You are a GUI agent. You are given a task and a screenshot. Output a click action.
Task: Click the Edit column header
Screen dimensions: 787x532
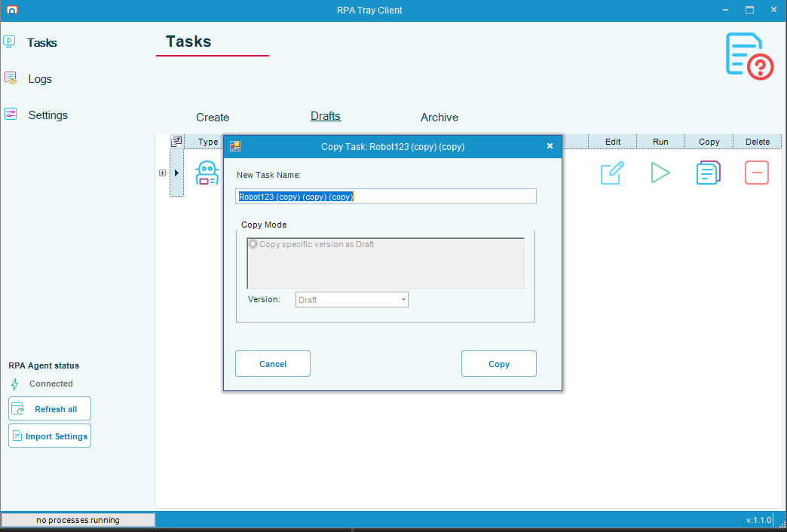tap(613, 142)
